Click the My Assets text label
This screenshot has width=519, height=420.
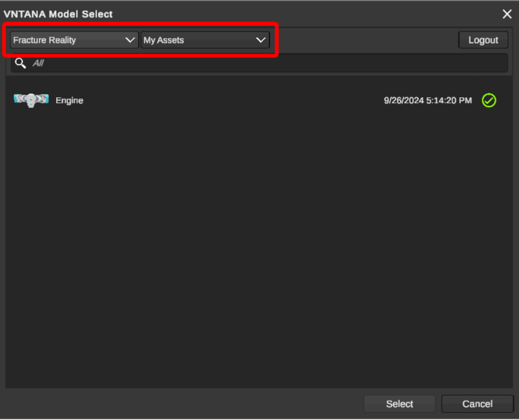(x=164, y=40)
